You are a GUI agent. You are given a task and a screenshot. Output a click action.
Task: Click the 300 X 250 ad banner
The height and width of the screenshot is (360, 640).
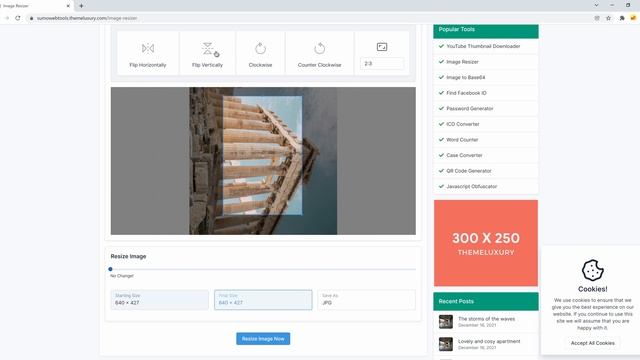[x=486, y=243]
